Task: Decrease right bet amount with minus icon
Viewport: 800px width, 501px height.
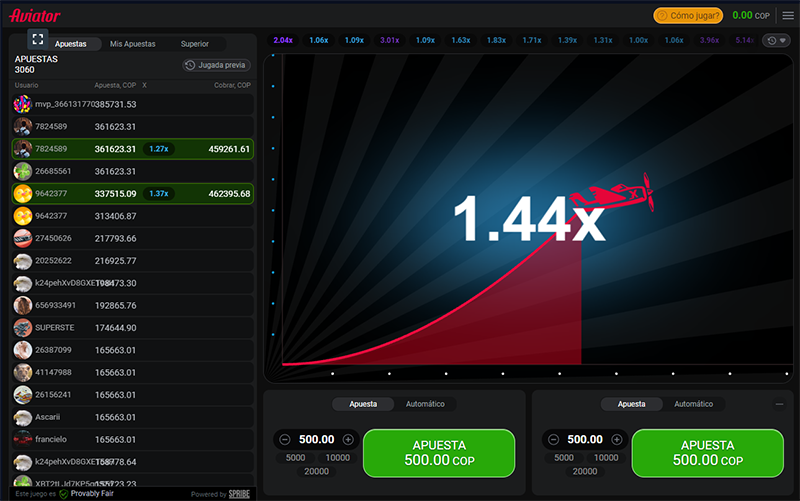Action: click(x=553, y=439)
